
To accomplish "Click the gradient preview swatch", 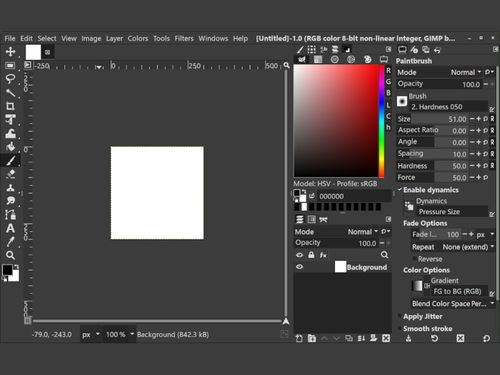I will click(x=417, y=286).
